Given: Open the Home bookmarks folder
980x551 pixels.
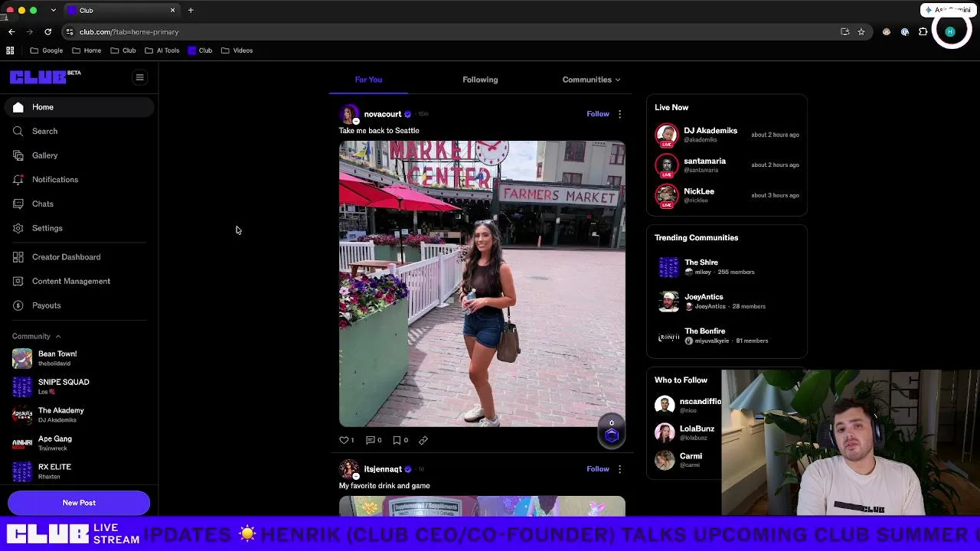Looking at the screenshot, I should pyautogui.click(x=87, y=51).
